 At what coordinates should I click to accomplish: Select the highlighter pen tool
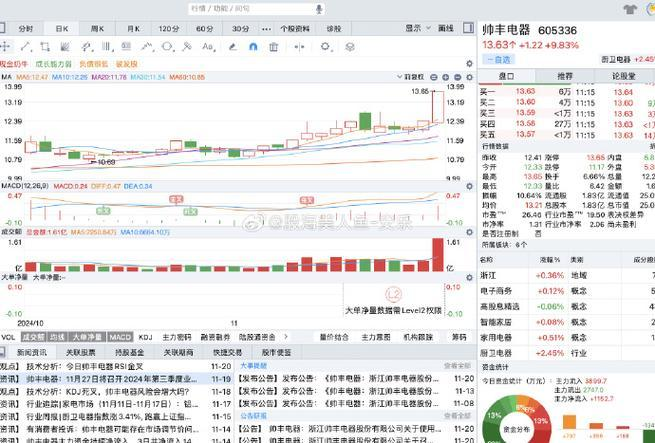pyautogui.click(x=233, y=46)
